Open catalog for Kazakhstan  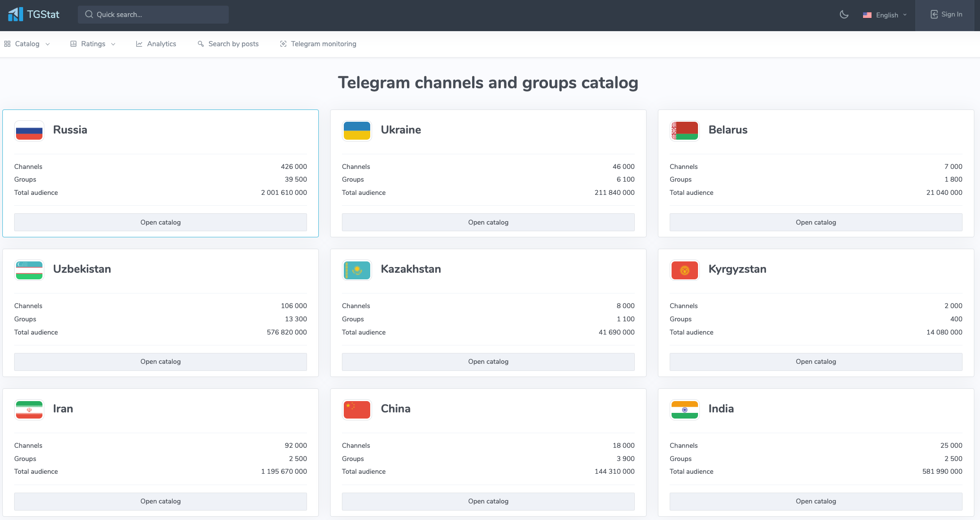tap(488, 361)
